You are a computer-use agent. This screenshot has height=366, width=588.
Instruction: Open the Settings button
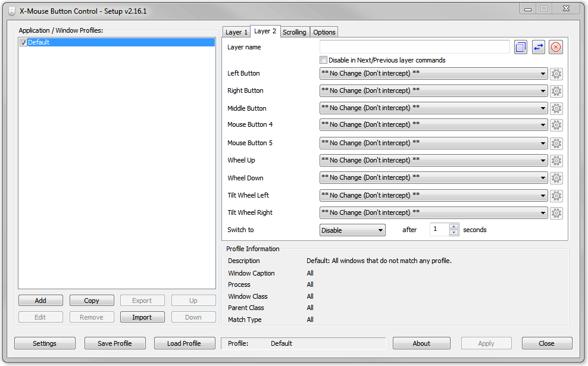pyautogui.click(x=45, y=343)
